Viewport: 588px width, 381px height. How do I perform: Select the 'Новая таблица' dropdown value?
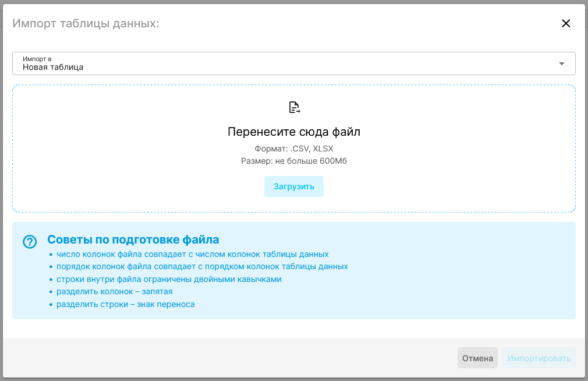pos(53,67)
